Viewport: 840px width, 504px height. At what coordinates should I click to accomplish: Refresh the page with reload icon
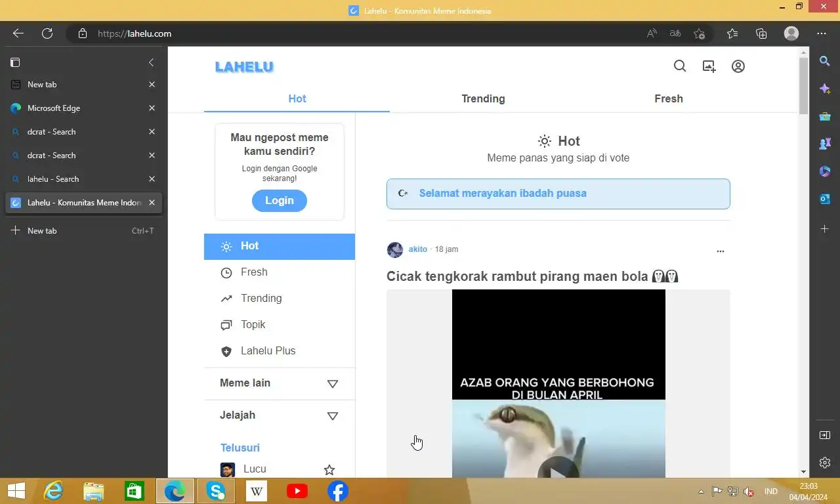[47, 33]
